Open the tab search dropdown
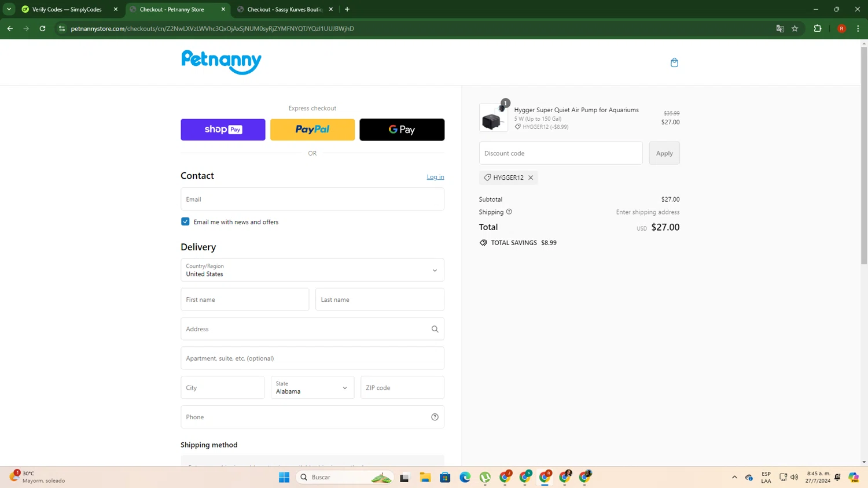This screenshot has width=868, height=488. pyautogui.click(x=9, y=9)
